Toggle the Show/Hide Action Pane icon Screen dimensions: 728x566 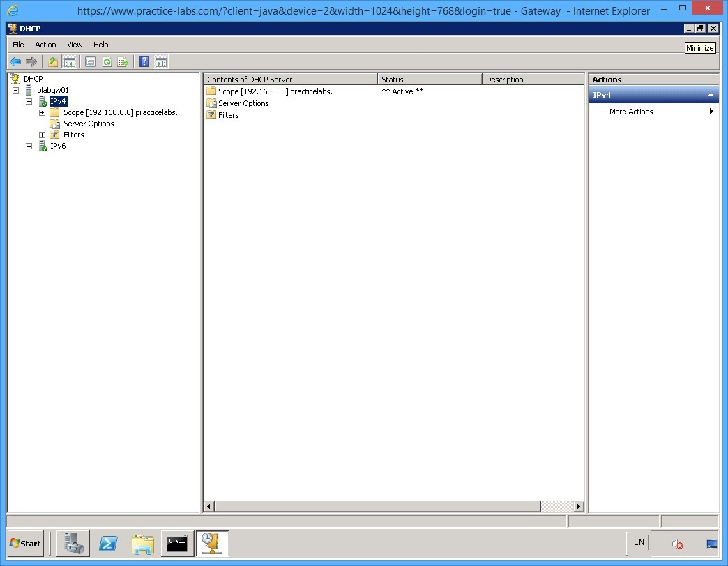coord(161,61)
